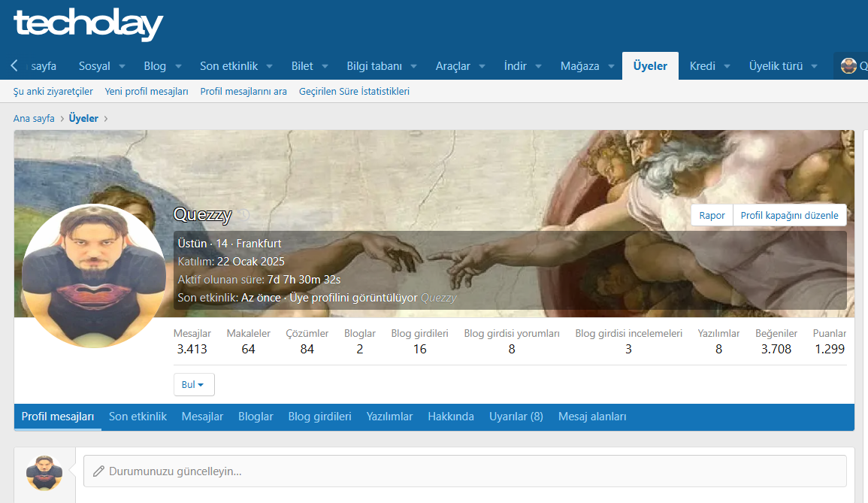Switch to the Hakkında profile tab
This screenshot has width=868, height=503.
click(x=451, y=417)
